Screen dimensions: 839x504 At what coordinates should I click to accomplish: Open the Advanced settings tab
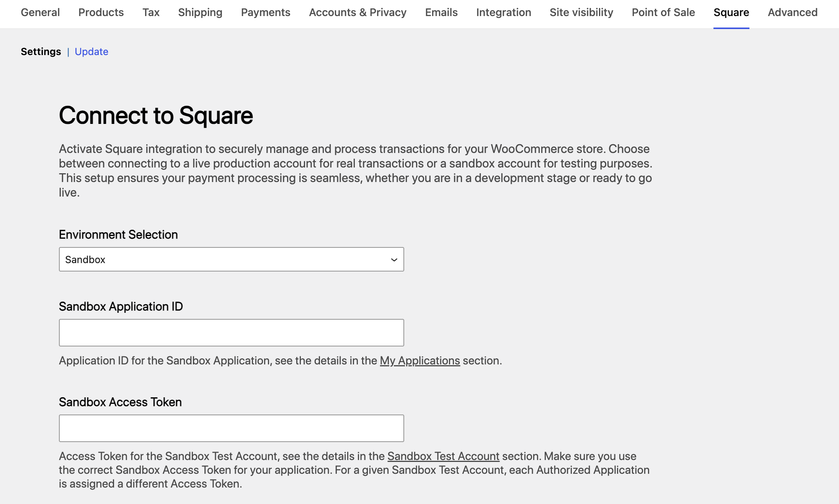click(x=793, y=12)
